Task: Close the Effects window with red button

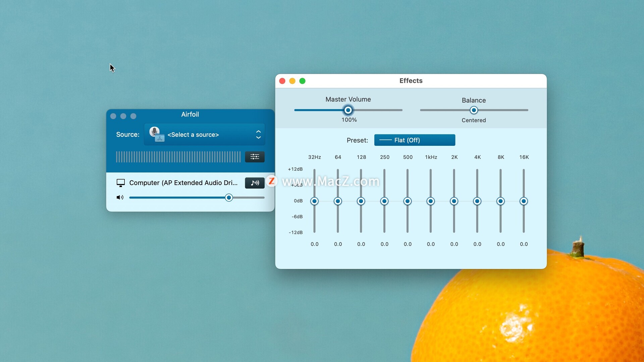Action: pos(282,81)
